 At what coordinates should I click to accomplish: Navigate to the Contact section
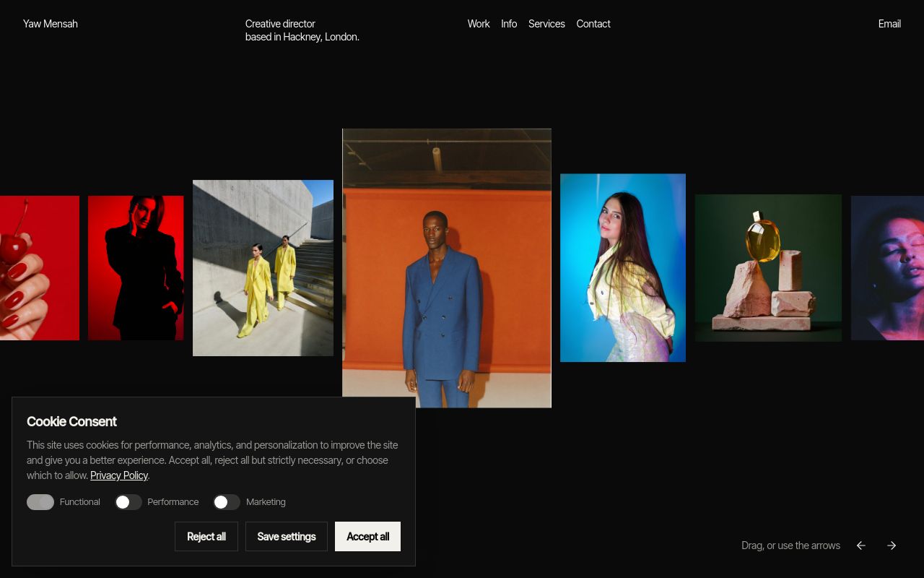[593, 24]
